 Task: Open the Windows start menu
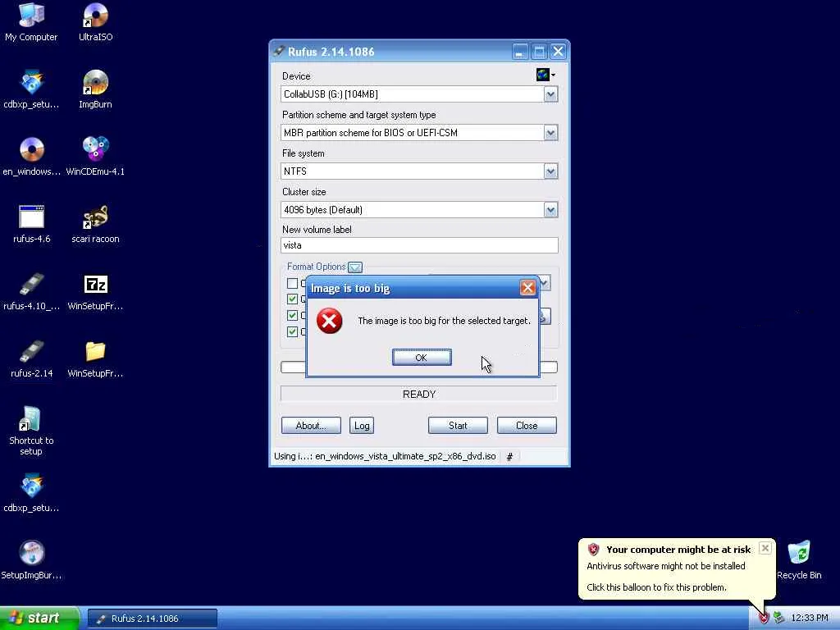[39, 619]
